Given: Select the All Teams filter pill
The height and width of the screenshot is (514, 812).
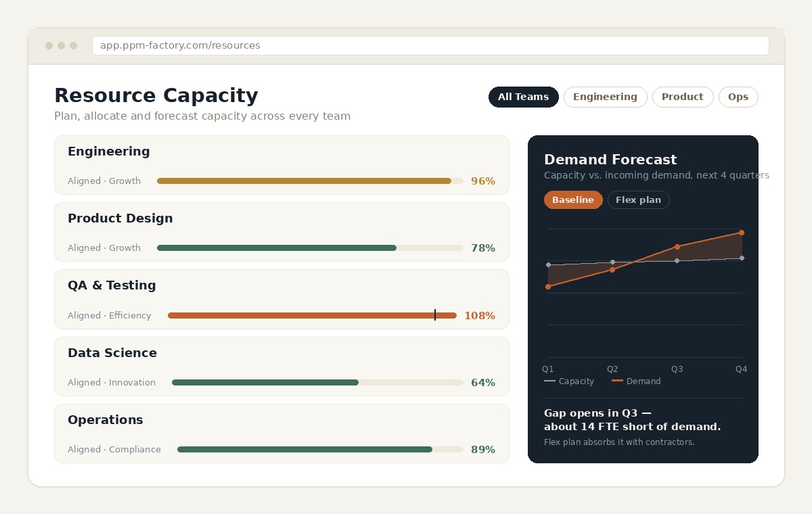Looking at the screenshot, I should coord(524,97).
